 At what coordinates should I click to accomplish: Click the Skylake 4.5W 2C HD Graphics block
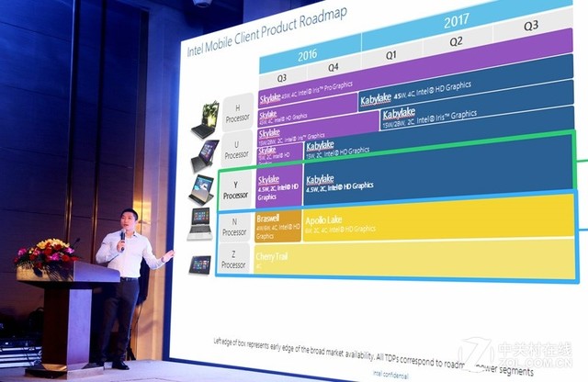point(278,186)
